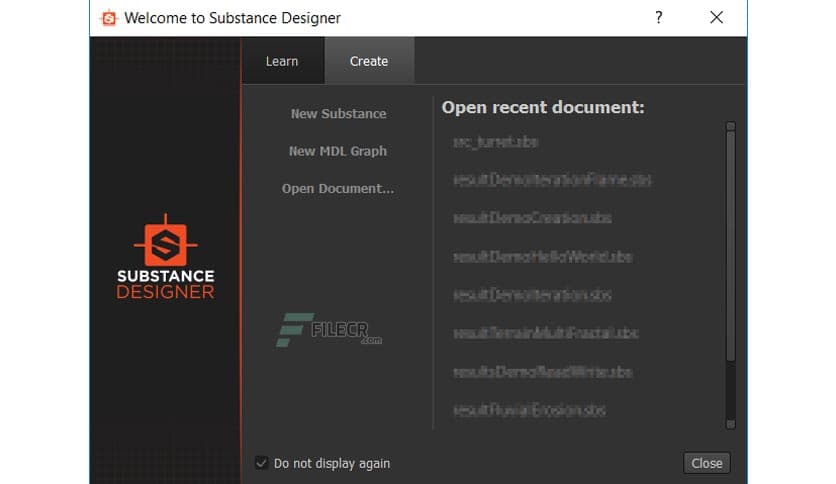
Task: Switch to the Learn tab
Action: pos(282,61)
